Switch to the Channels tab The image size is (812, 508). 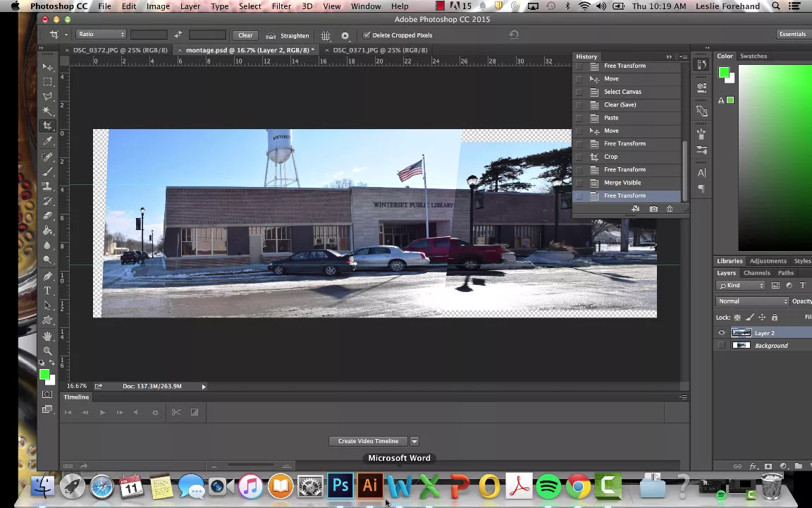[756, 272]
